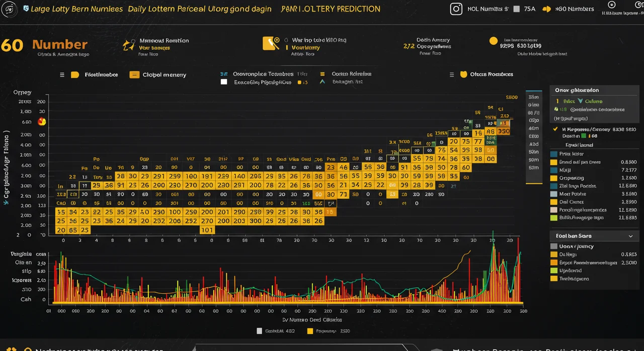Toggle the teal 'Pnts kidor' legend series
Viewport: 644px width, 351px height.
(554, 154)
